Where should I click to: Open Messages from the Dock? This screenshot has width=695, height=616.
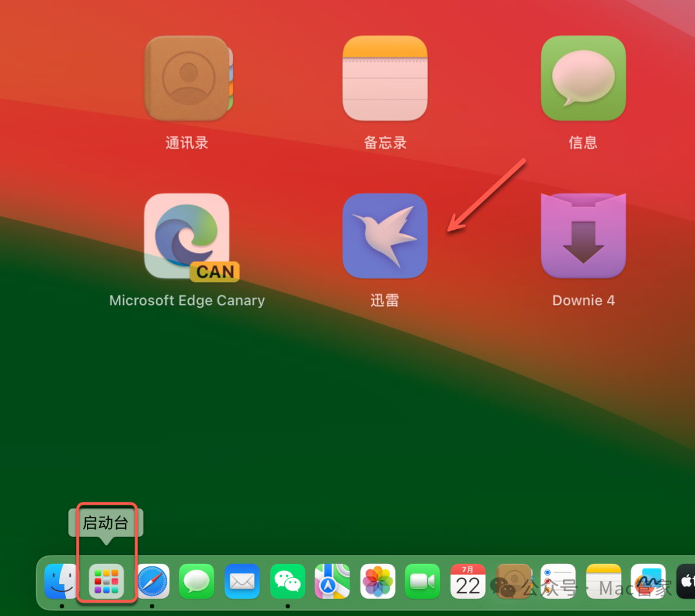click(197, 581)
